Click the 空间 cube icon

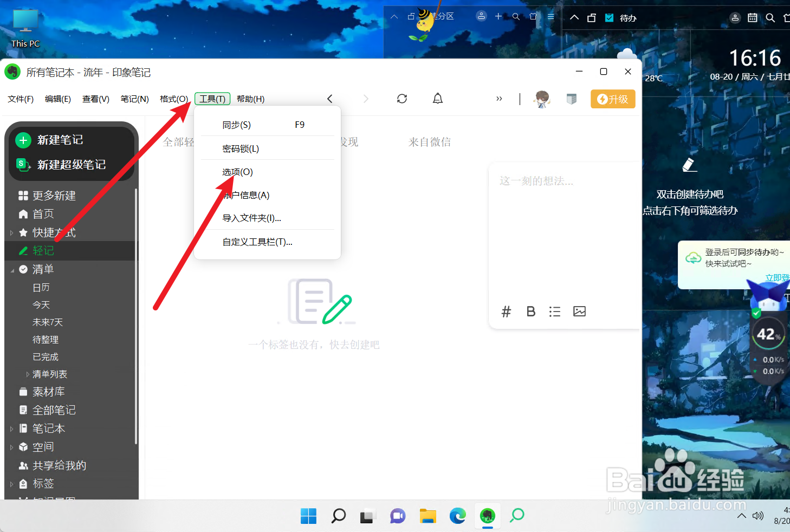[x=23, y=447]
